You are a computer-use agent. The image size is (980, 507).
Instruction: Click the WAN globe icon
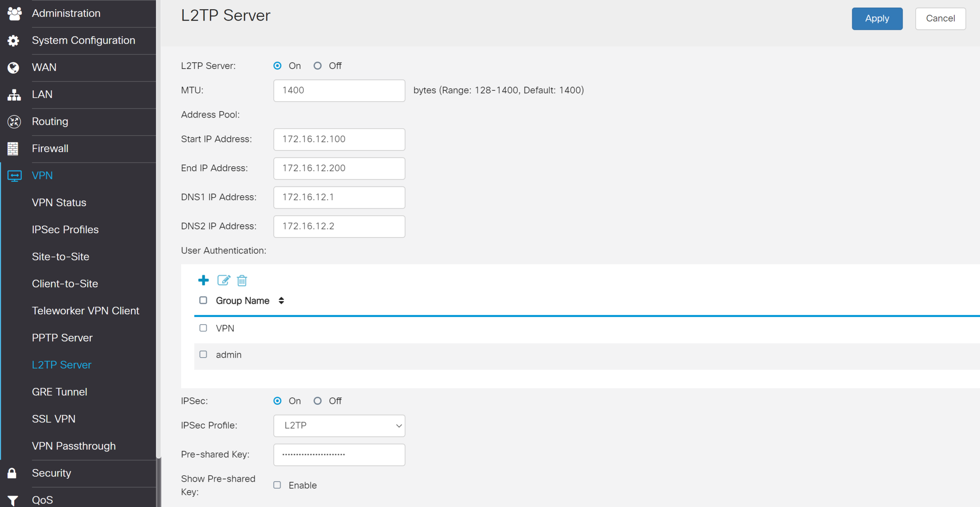(x=13, y=67)
